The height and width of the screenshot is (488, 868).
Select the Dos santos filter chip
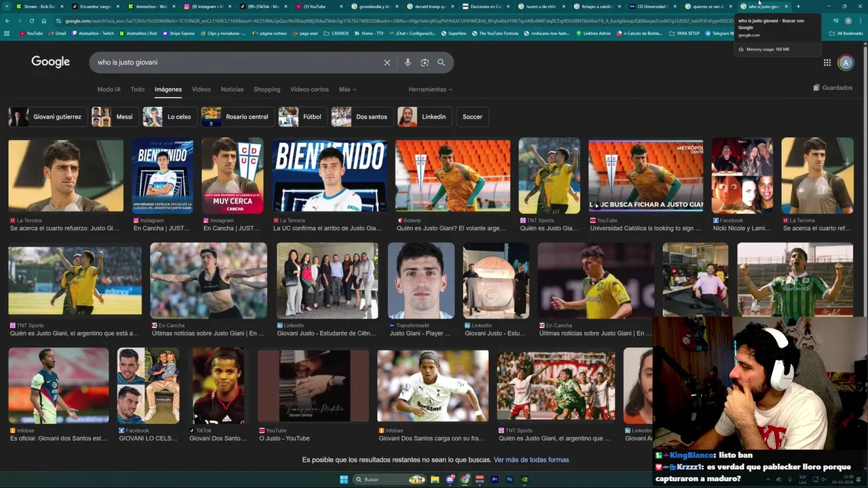[x=362, y=117]
